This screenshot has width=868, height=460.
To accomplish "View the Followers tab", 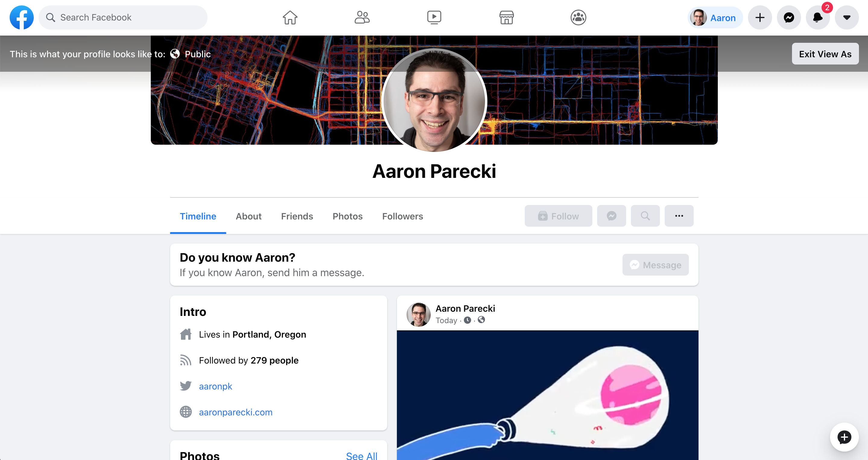I will 402,216.
